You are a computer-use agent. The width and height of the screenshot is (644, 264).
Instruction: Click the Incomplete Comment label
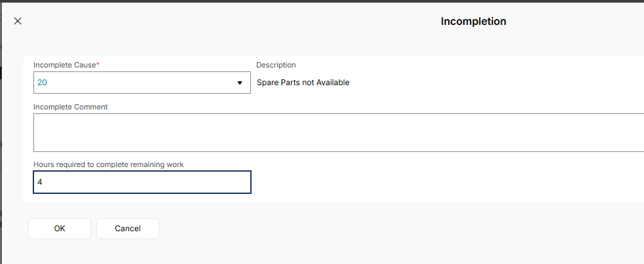coord(70,107)
